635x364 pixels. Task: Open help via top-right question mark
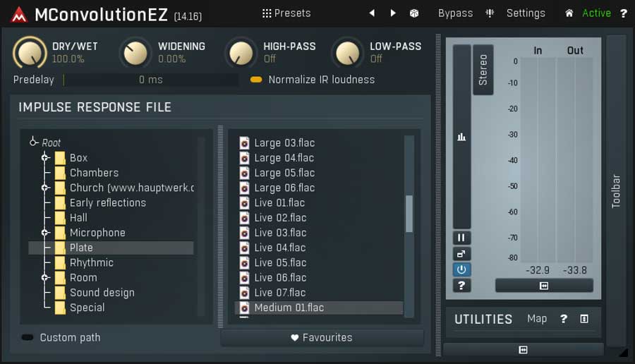click(x=624, y=13)
